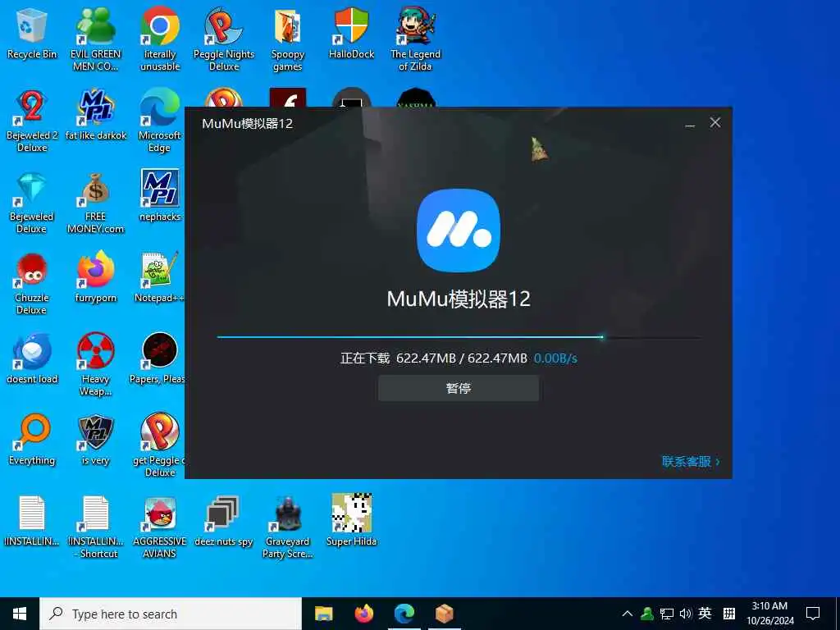Image resolution: width=840 pixels, height=630 pixels.
Task: Click the download progress bar
Action: (459, 337)
